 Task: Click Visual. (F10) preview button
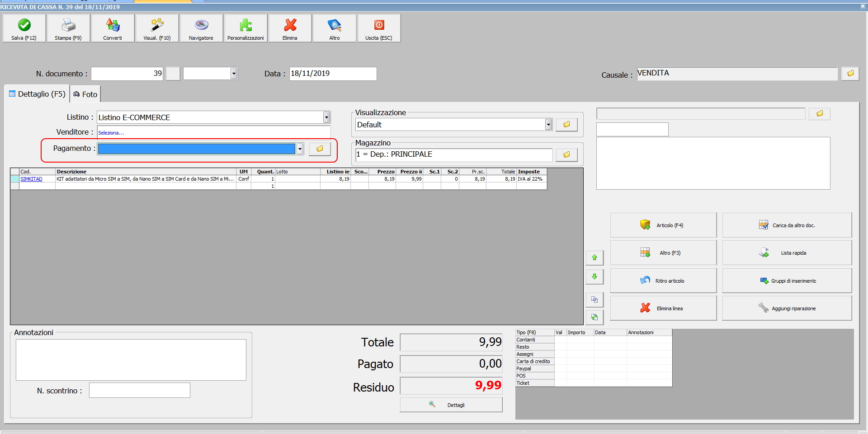157,28
